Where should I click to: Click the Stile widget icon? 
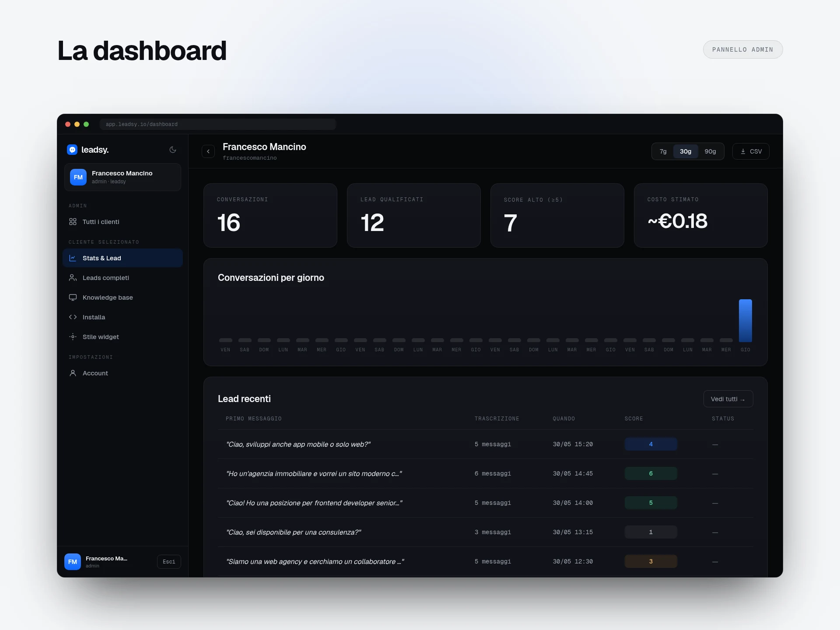[73, 337]
